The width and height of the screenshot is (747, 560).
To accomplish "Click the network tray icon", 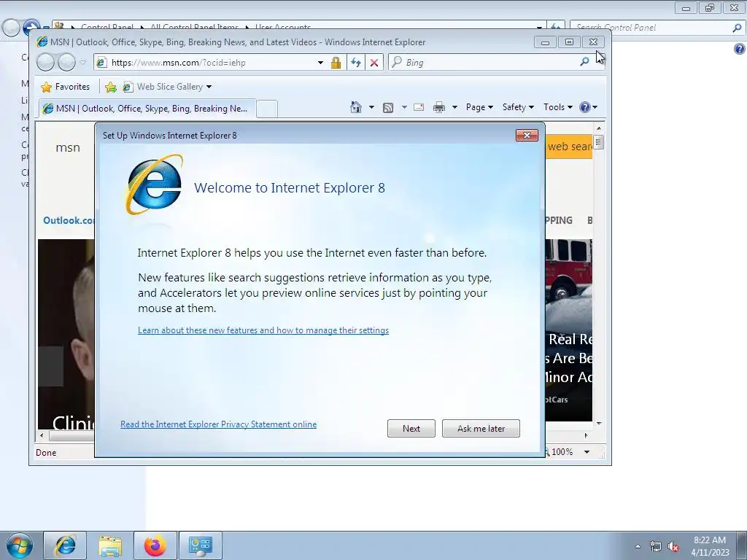I will 656,547.
